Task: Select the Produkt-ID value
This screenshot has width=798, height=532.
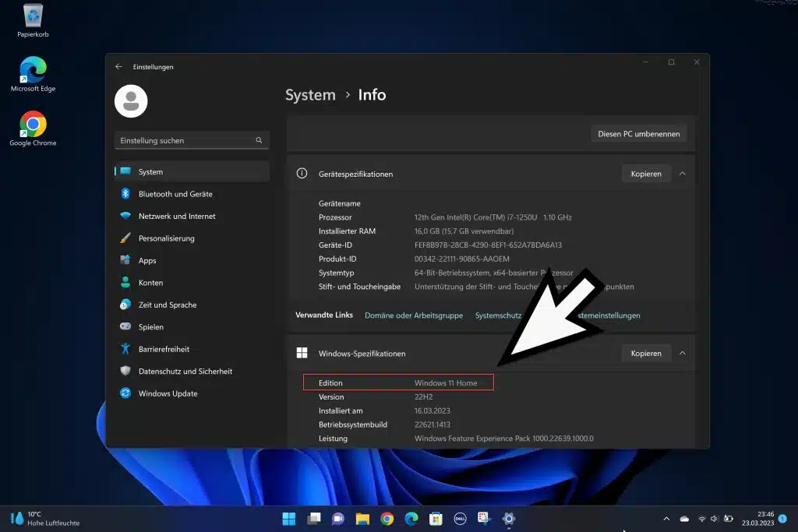Action: click(x=461, y=259)
